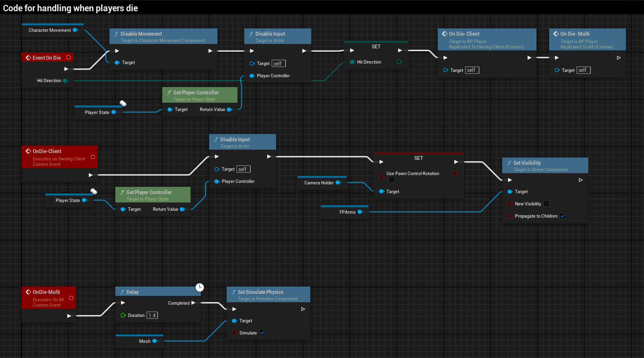Click the clock icon on the Delay node
The image size is (644, 358).
(199, 288)
